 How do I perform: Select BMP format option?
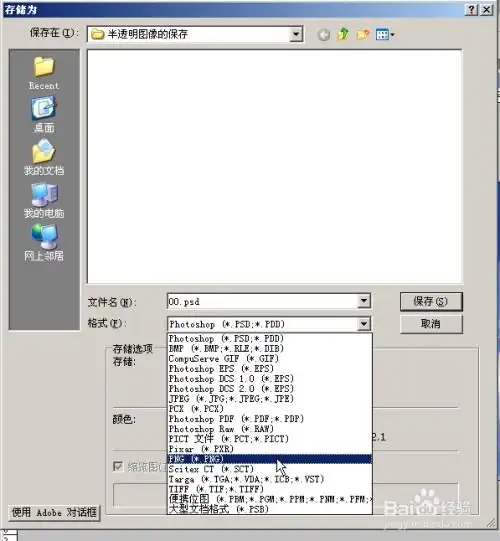tap(269, 348)
